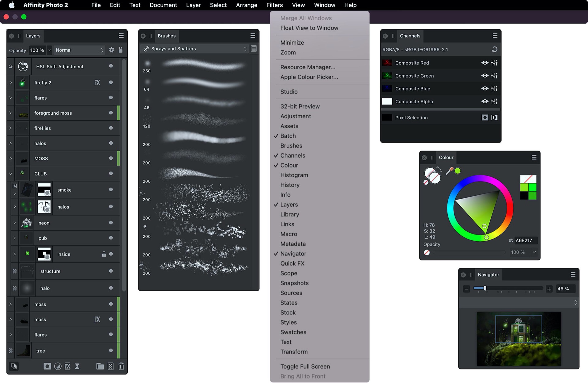Viewport: 588px width, 383px height.
Task: Open Composite Alpha channel options sliders icon
Action: click(494, 101)
